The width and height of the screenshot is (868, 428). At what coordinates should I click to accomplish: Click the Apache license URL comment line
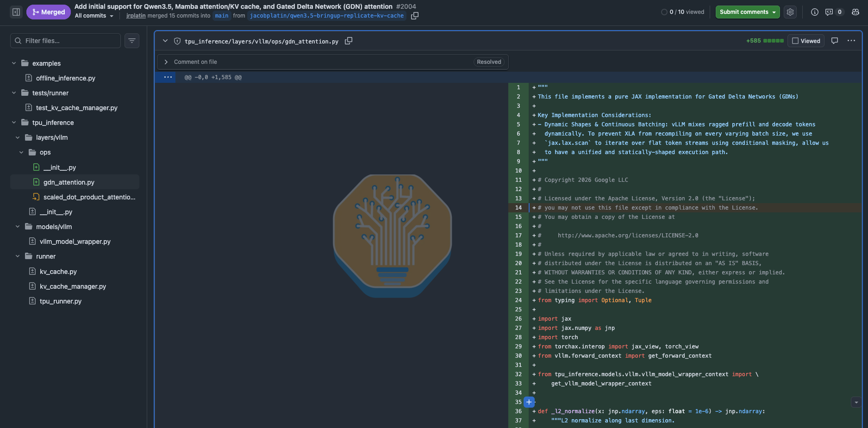tap(618, 236)
